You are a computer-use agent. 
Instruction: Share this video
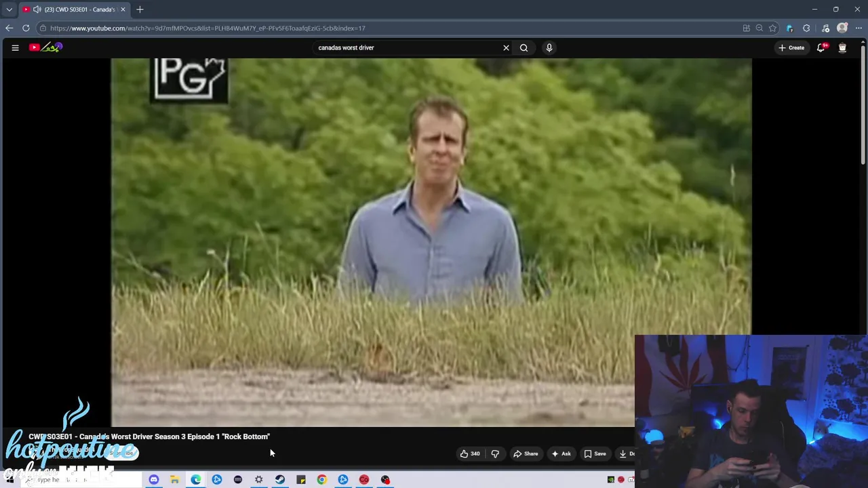[526, 453]
